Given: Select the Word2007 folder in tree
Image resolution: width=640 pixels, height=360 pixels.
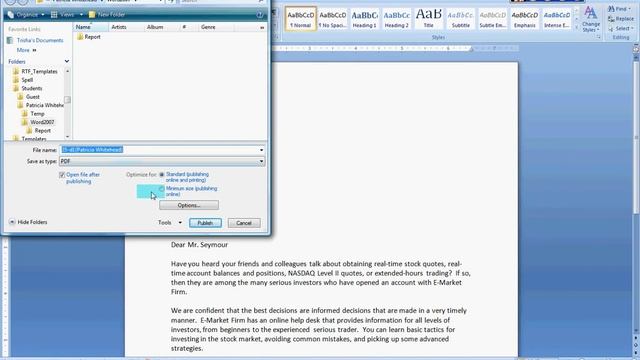Looking at the screenshot, I should 38,122.
